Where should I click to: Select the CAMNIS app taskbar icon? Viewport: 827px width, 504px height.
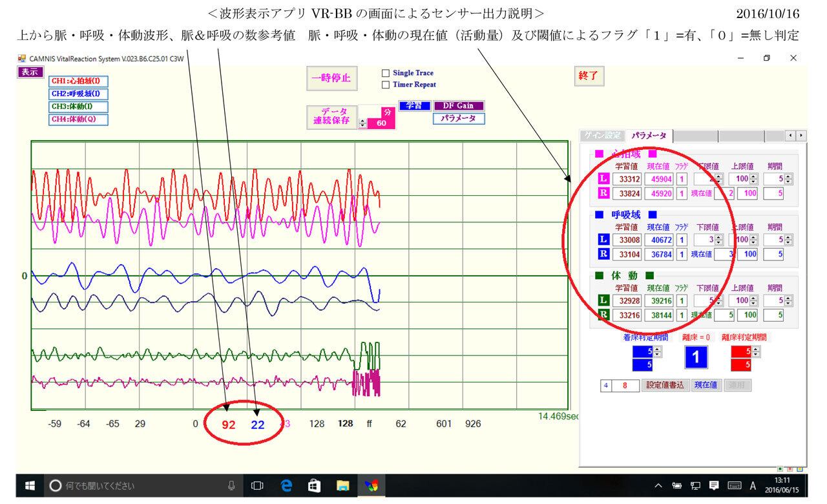click(x=372, y=485)
